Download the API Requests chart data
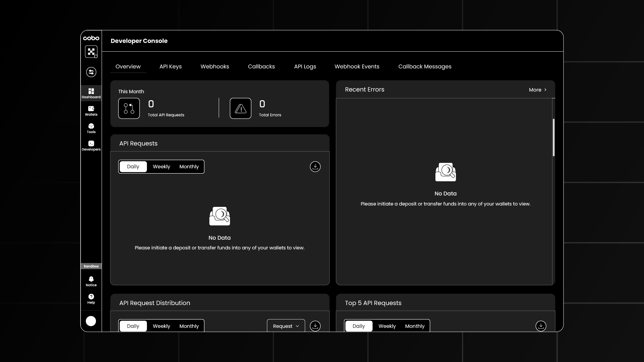644x362 pixels. point(315,167)
